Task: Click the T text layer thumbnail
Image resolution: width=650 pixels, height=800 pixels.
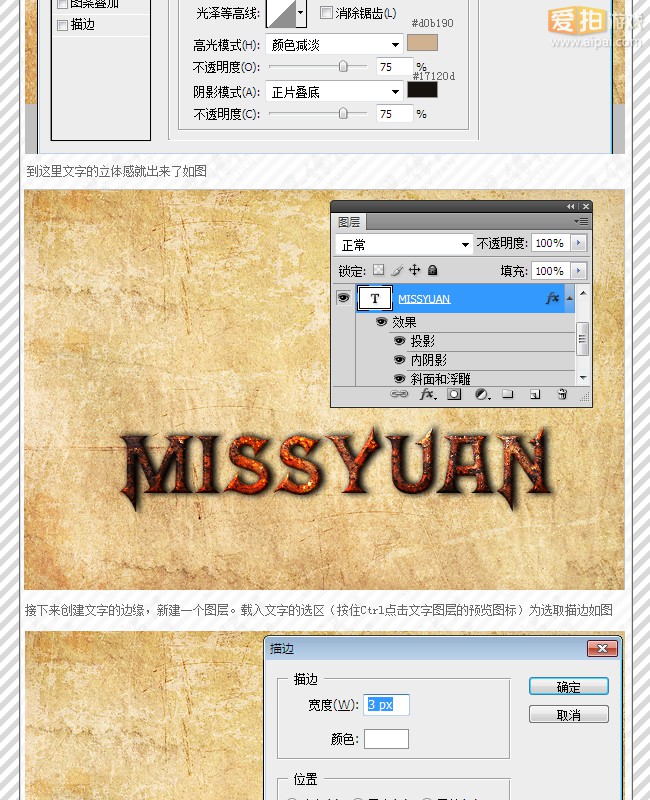Action: [374, 298]
